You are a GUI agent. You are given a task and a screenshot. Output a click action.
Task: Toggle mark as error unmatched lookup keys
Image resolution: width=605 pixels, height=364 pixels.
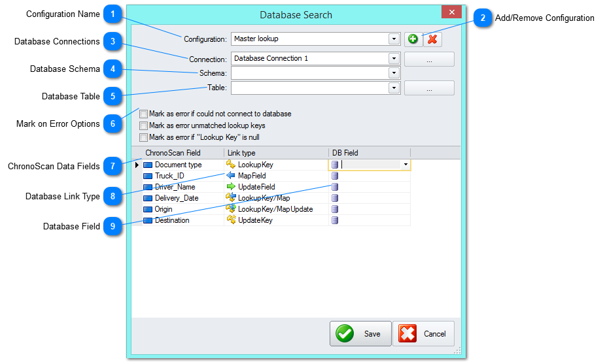[143, 125]
